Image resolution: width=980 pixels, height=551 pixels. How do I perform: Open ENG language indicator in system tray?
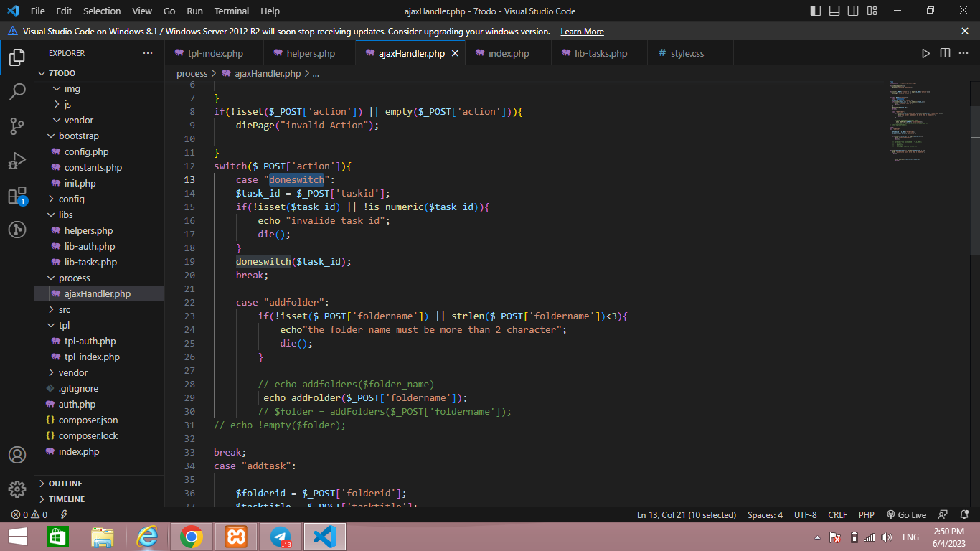pos(910,537)
